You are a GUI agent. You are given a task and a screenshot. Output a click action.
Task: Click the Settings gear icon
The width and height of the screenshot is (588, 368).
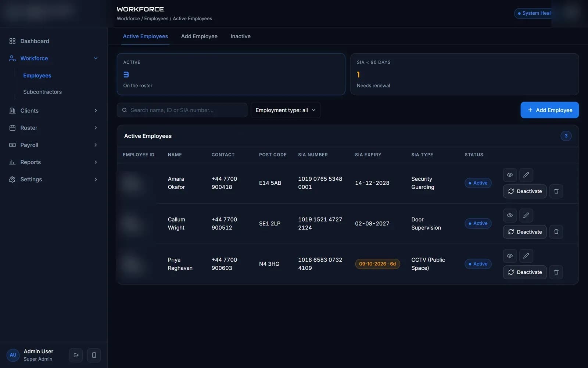pyautogui.click(x=12, y=179)
